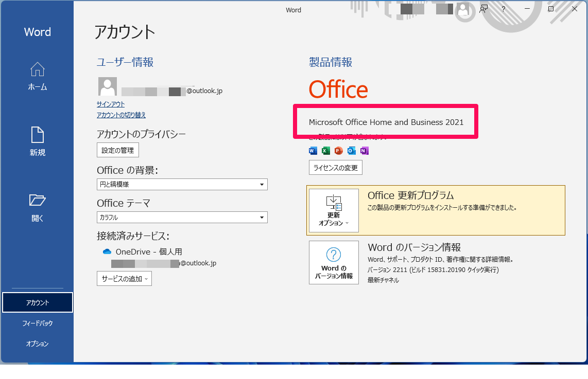Click the user profile avatar picture

pyautogui.click(x=107, y=86)
